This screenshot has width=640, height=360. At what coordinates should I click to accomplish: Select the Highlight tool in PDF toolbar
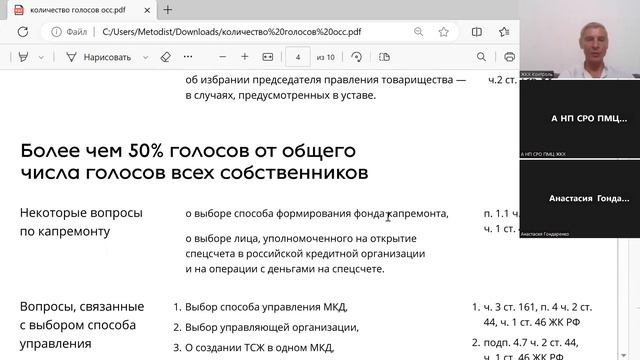click(24, 57)
